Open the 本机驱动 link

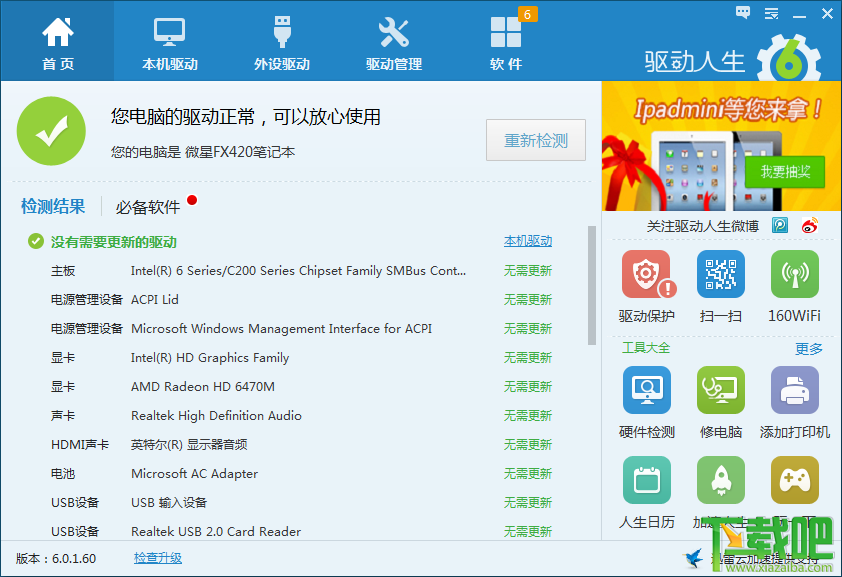tap(528, 242)
